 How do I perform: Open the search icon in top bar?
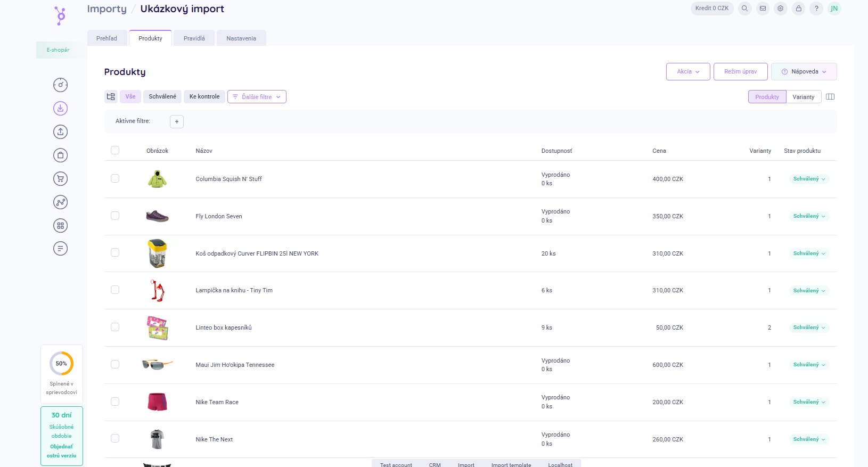click(745, 9)
